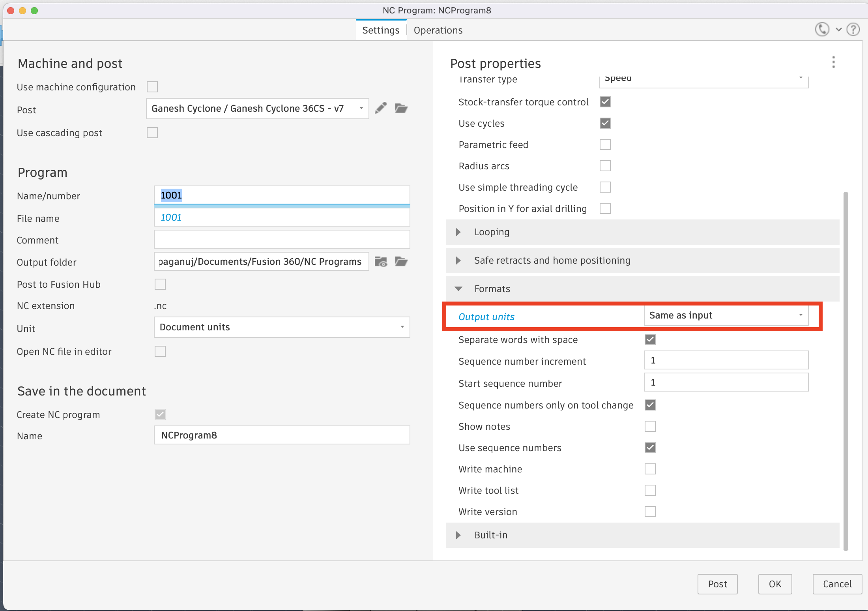Click the clock icon at top right
The height and width of the screenshot is (611, 868).
[822, 30]
